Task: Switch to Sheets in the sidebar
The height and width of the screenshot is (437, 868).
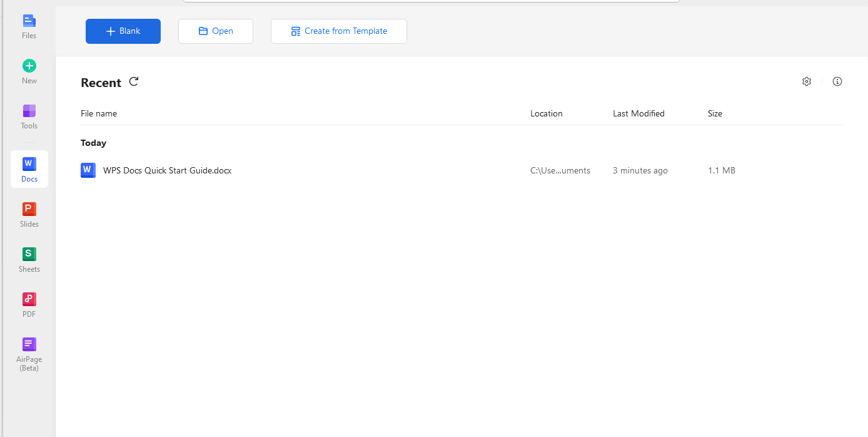Action: (x=29, y=260)
